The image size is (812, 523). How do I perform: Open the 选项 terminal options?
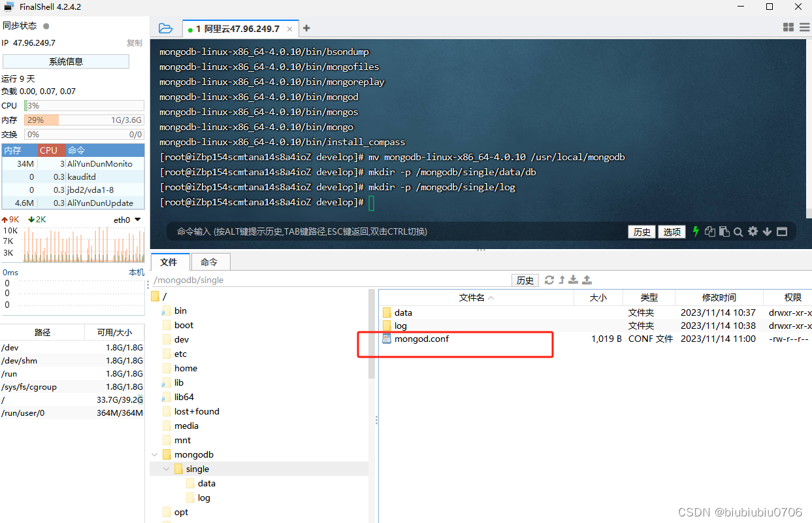[x=672, y=231]
